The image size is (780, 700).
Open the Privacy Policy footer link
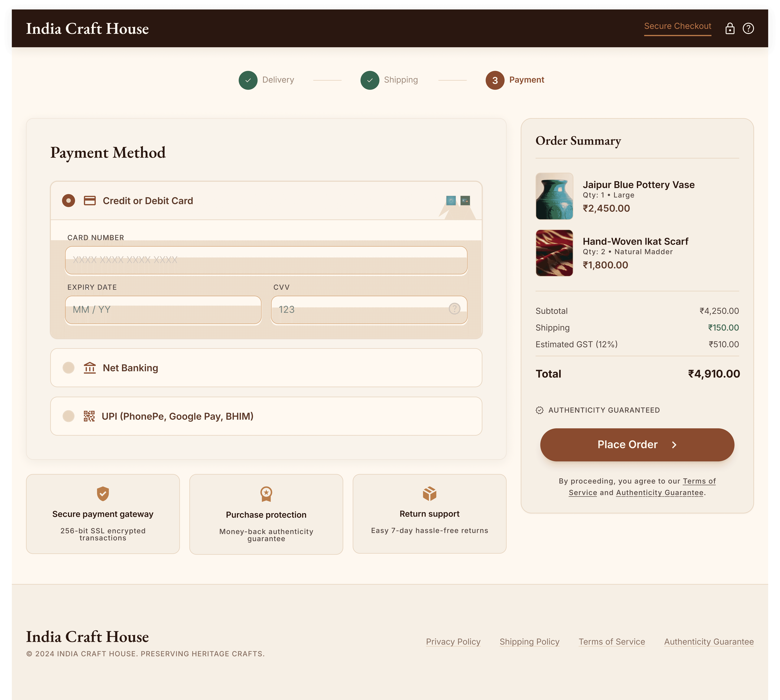(453, 642)
